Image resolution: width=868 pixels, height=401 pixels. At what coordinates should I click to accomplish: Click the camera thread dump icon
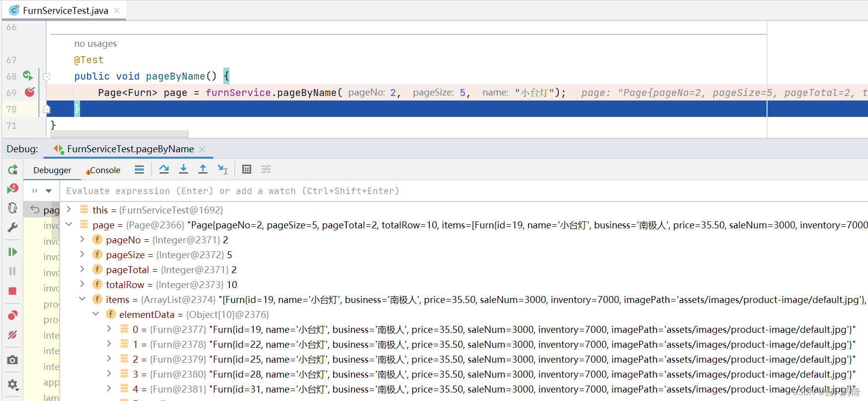(x=12, y=360)
